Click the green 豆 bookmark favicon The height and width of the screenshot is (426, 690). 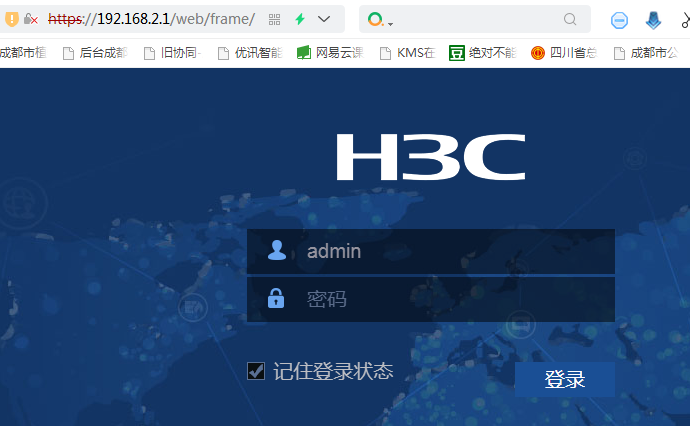tap(457, 53)
